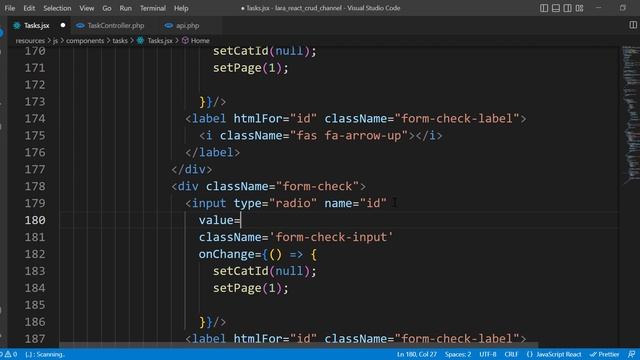This screenshot has width=640, height=360.
Task: Change encoding via UTF-8 indicator
Action: (x=488, y=354)
